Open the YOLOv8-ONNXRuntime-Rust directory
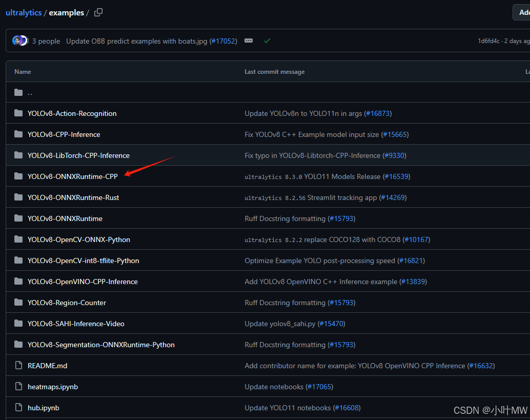The width and height of the screenshot is (530, 420). tap(72, 197)
